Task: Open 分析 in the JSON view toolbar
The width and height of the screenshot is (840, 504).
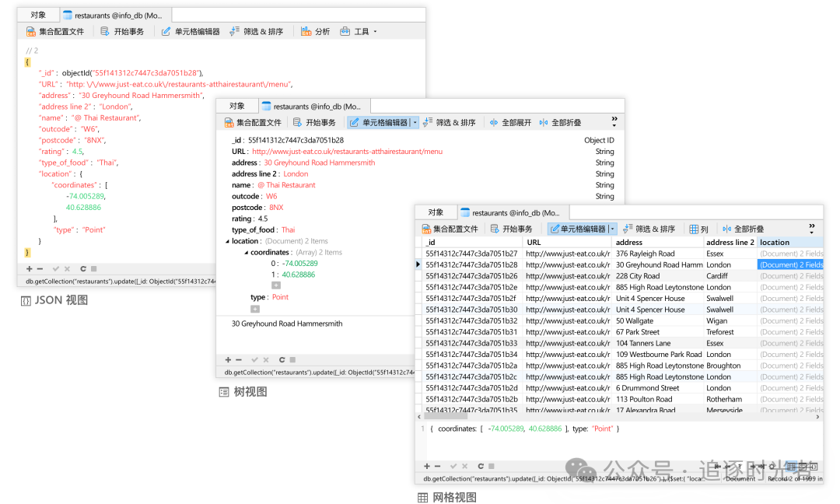Action: (315, 32)
